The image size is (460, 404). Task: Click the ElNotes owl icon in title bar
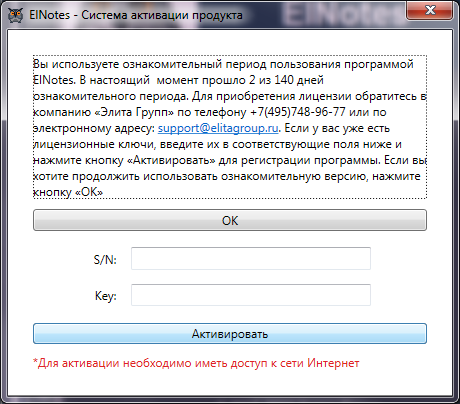coord(15,15)
